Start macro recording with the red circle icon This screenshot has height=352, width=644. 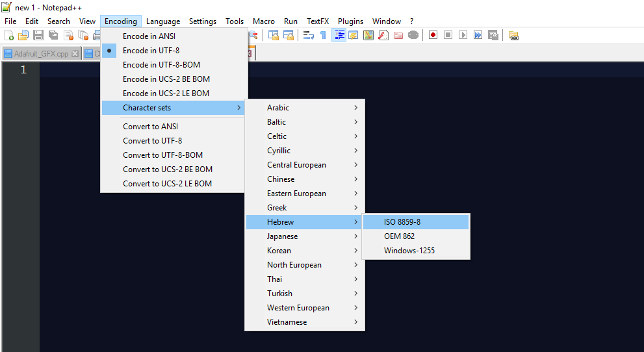[x=433, y=35]
